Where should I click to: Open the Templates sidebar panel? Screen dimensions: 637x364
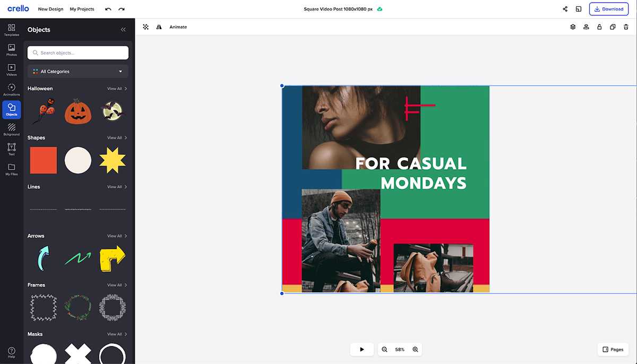pos(12,30)
